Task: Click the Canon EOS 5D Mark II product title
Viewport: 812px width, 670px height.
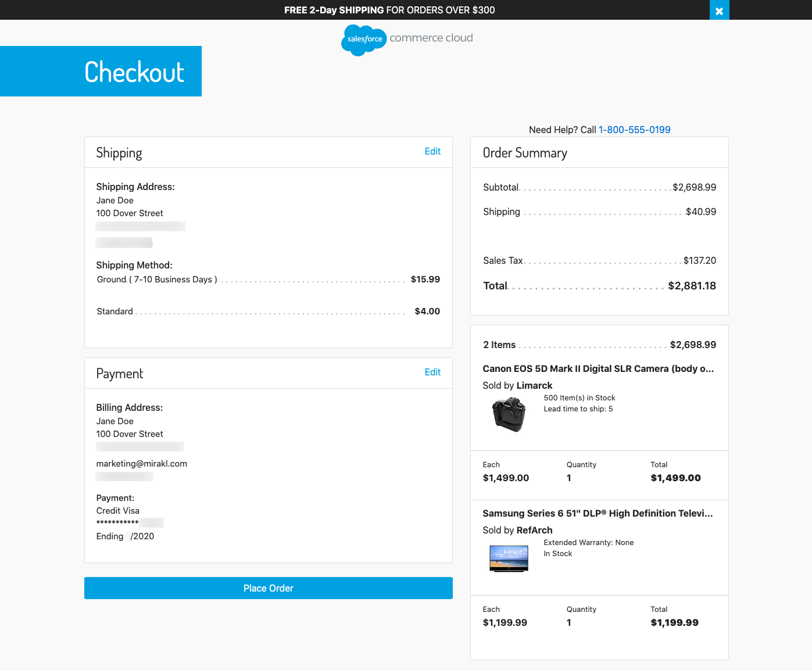Action: coord(598,368)
